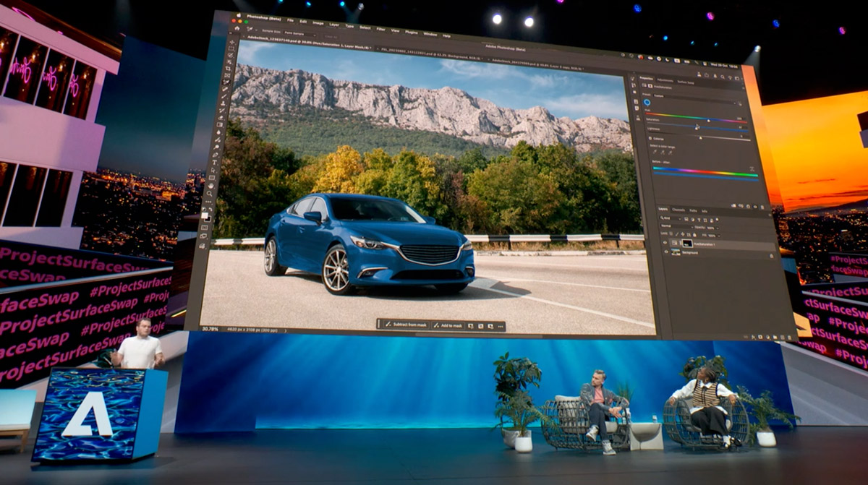
Task: Select the Zoom tool
Action: coord(210,193)
